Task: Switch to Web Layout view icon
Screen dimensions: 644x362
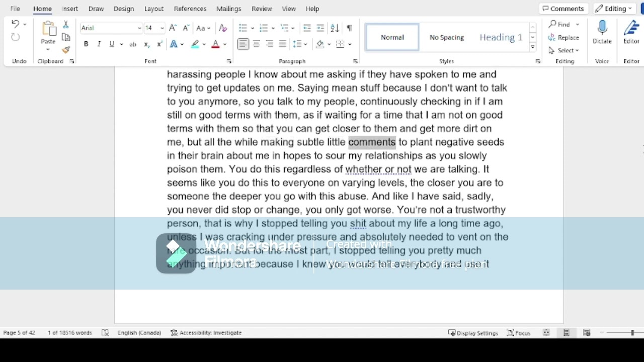Action: (x=587, y=333)
